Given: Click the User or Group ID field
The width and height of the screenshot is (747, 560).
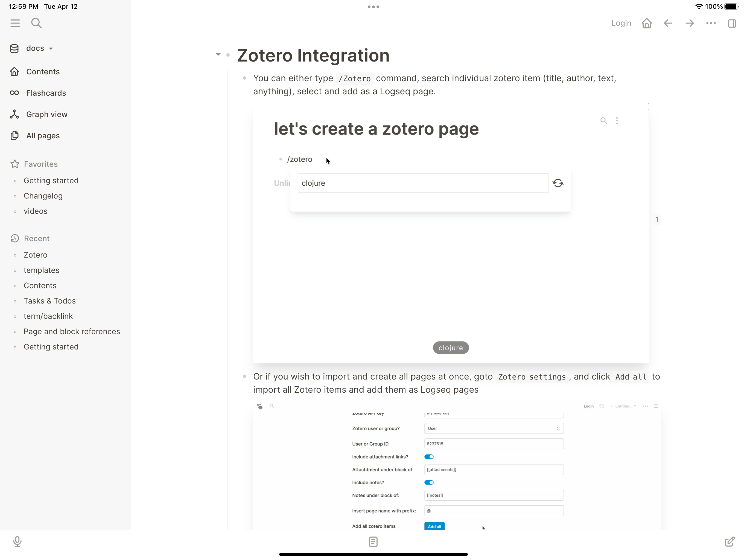Looking at the screenshot, I should click(x=494, y=444).
